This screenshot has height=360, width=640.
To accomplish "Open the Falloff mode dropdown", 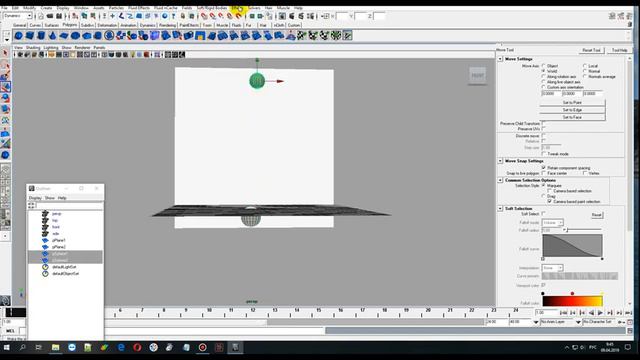I will [553, 222].
